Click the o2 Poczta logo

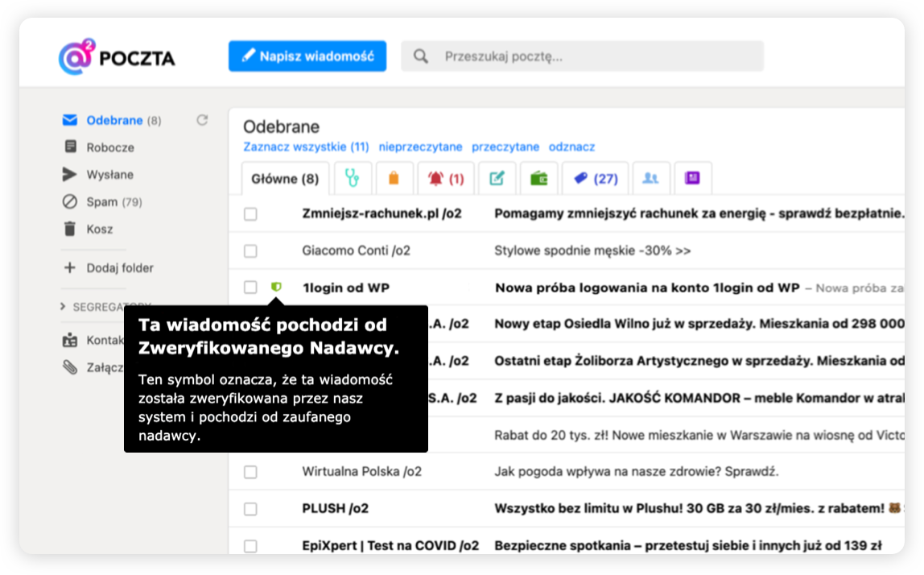click(x=117, y=56)
